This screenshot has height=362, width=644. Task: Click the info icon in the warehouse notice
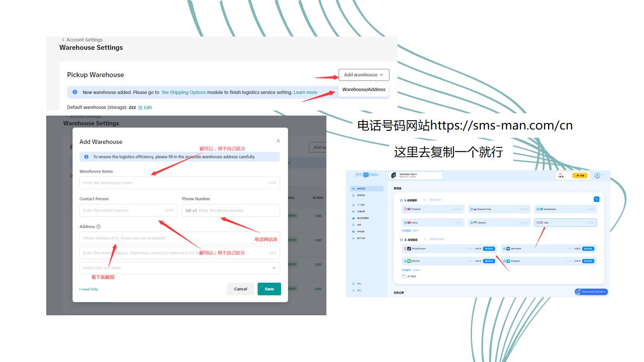click(x=75, y=92)
